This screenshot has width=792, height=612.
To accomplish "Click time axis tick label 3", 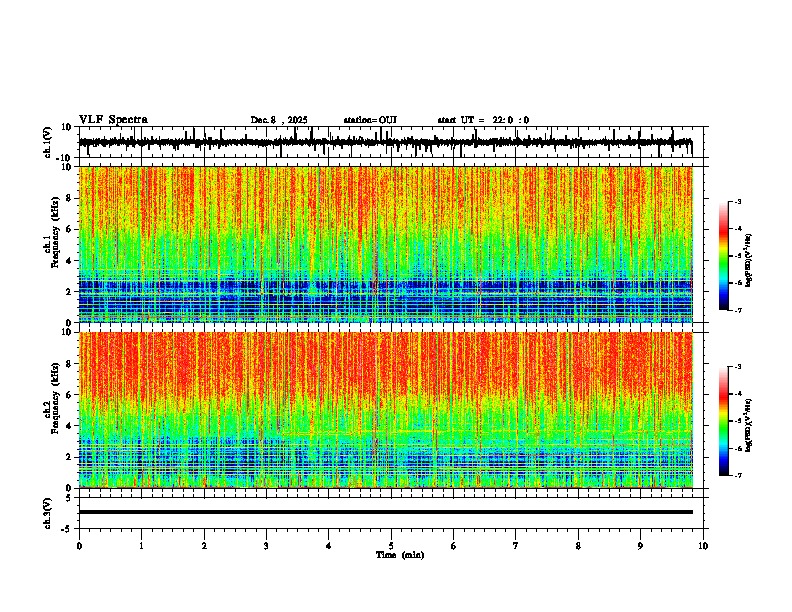I will tap(266, 546).
